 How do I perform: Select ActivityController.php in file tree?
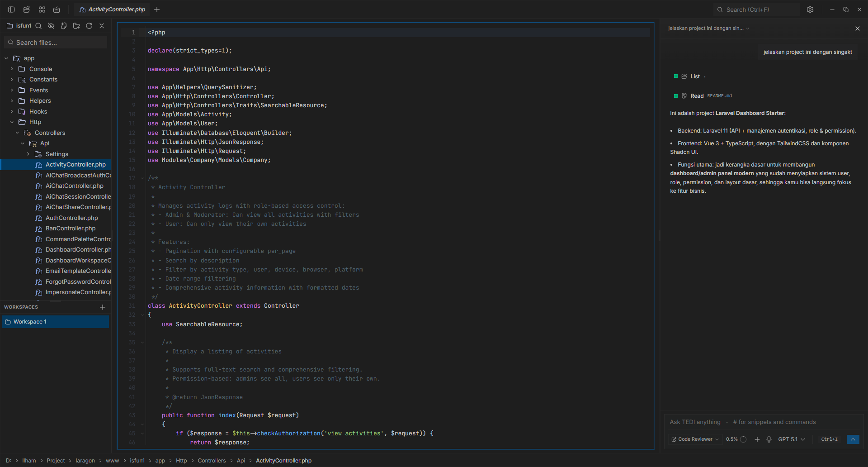coord(56,165)
